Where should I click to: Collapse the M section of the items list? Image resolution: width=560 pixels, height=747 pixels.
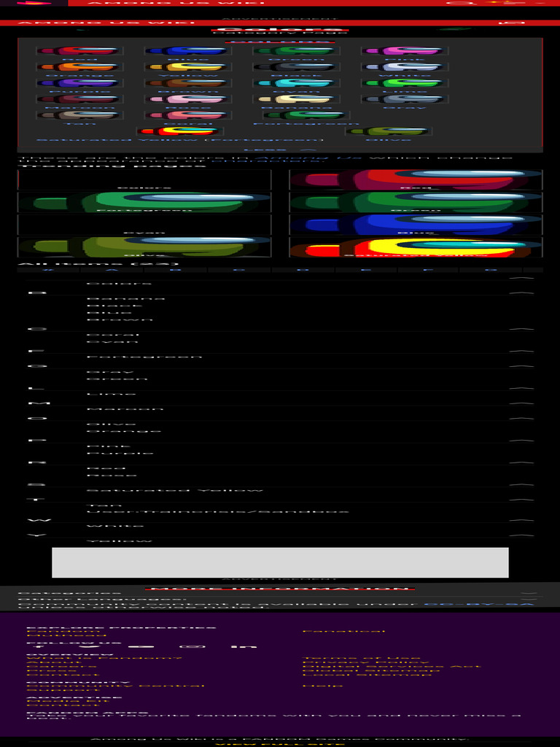tap(521, 403)
